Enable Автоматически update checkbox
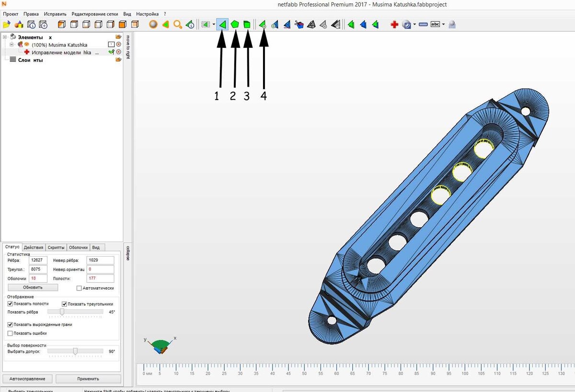The image size is (575, 392). click(79, 288)
